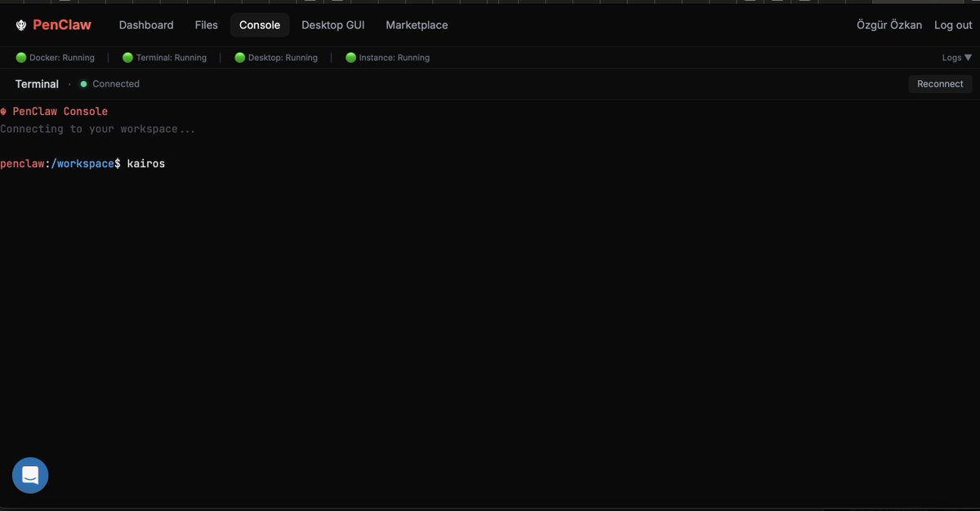Viewport: 980px width, 511px height.
Task: Click the typed 'kairos' command
Action: pos(146,164)
